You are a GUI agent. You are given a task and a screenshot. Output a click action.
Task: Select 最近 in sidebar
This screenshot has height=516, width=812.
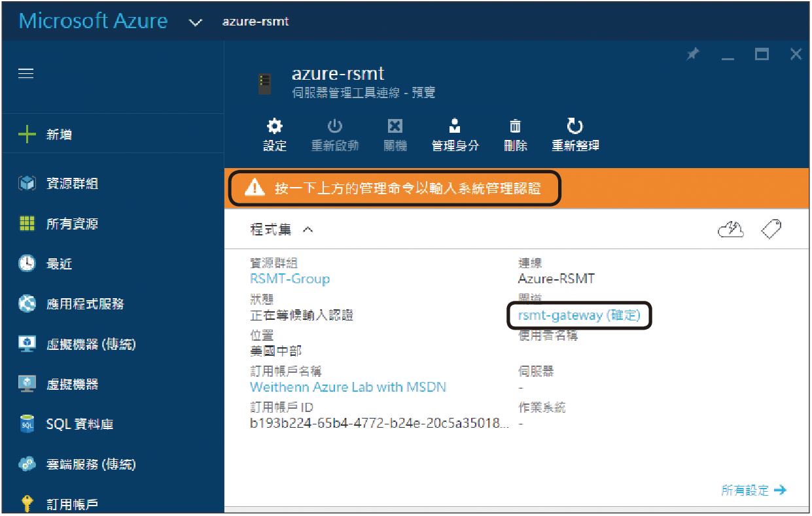[x=59, y=264]
